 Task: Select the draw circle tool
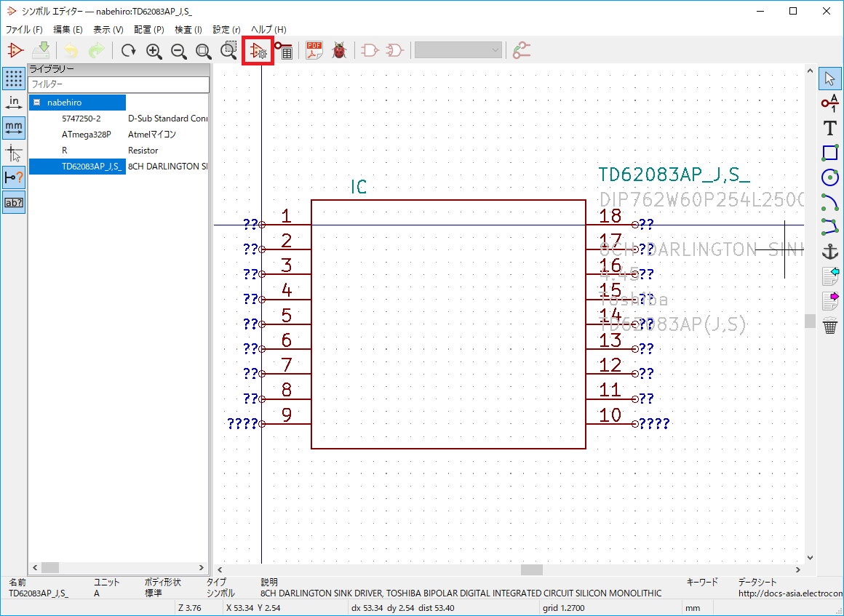[829, 177]
